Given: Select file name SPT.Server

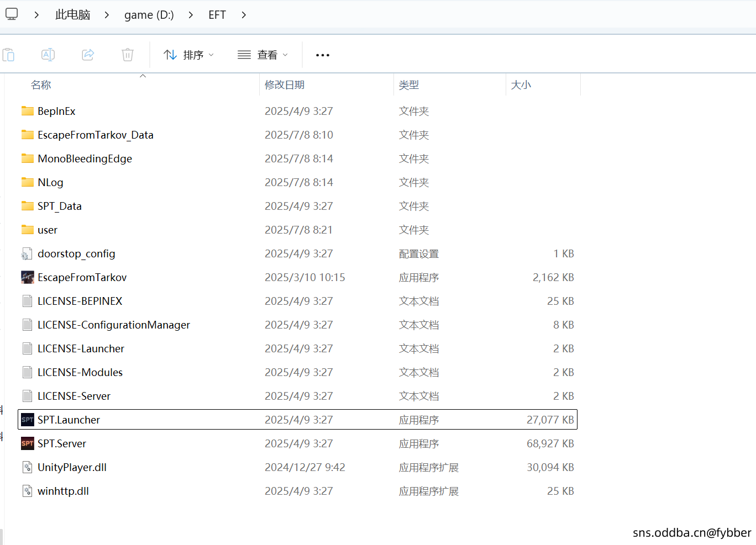Looking at the screenshot, I should (x=62, y=443).
